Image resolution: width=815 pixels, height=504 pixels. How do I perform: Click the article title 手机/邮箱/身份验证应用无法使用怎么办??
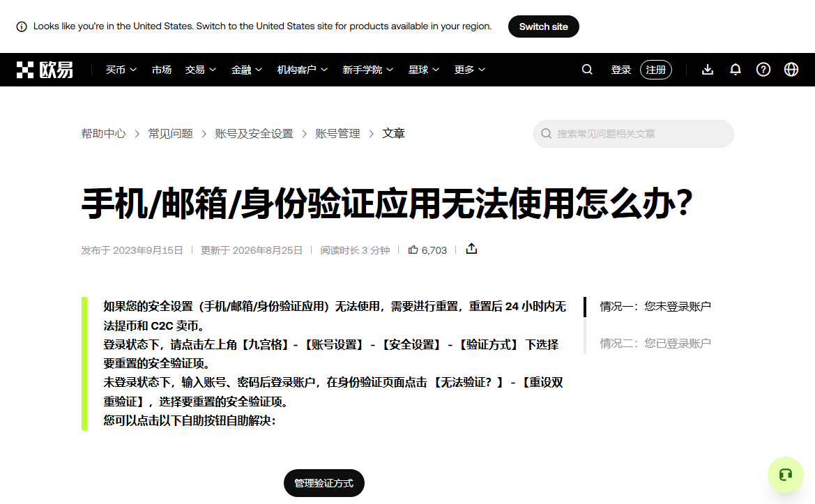point(387,203)
